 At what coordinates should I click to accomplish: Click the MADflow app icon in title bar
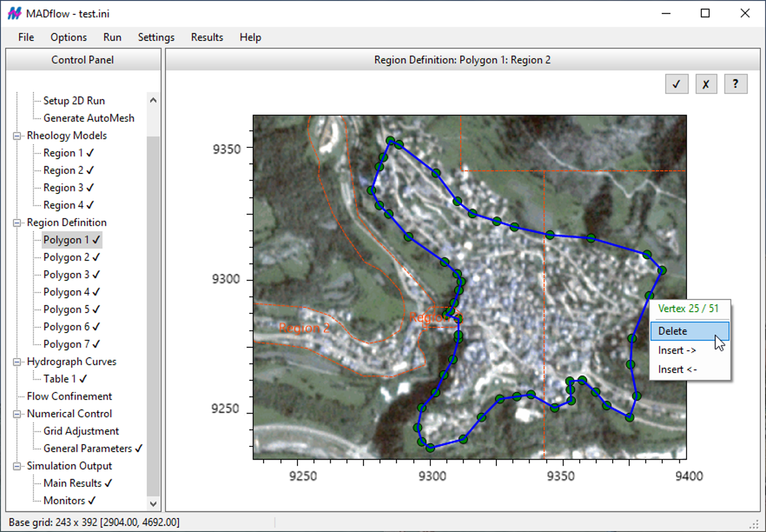(14, 13)
